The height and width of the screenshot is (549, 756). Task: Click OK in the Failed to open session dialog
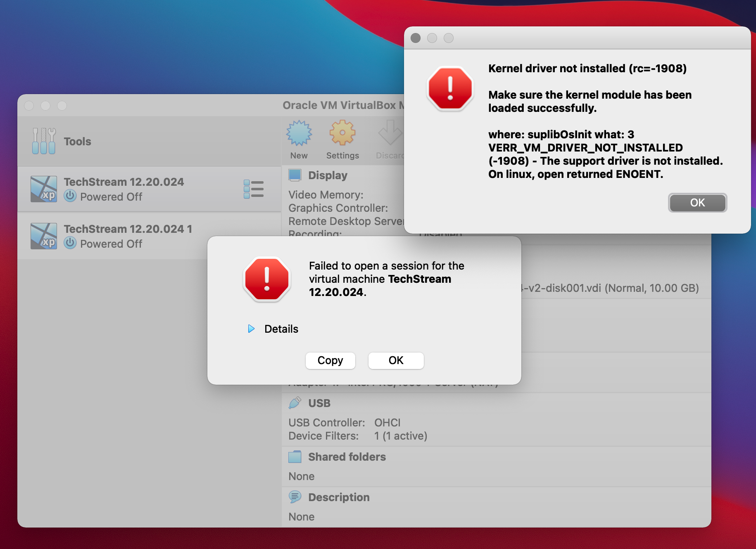point(396,360)
